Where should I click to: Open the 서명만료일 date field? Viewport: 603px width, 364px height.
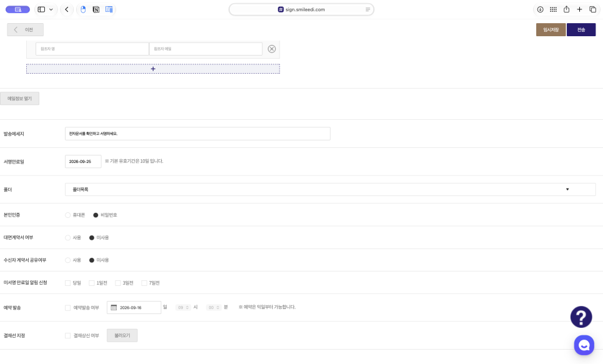[83, 162]
